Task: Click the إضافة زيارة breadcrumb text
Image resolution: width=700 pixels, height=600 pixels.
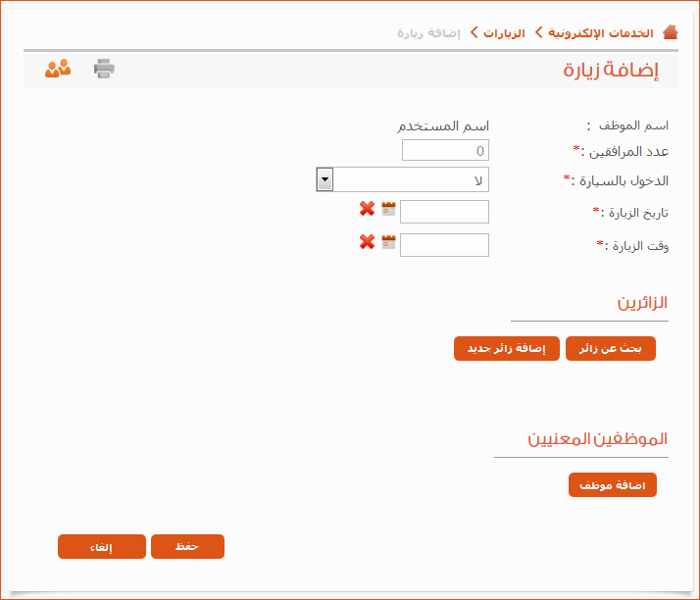Action: click(428, 33)
